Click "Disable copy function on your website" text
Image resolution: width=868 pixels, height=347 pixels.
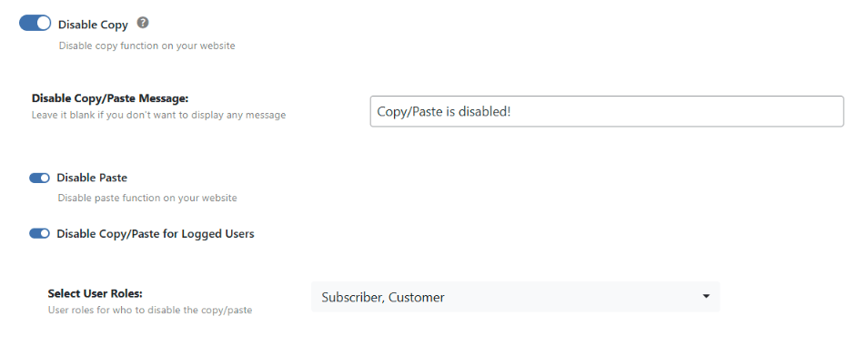pyautogui.click(x=147, y=46)
